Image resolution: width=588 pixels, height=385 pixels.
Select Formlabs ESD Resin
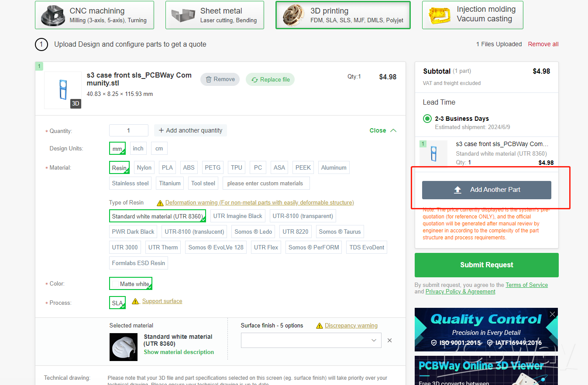pyautogui.click(x=139, y=263)
